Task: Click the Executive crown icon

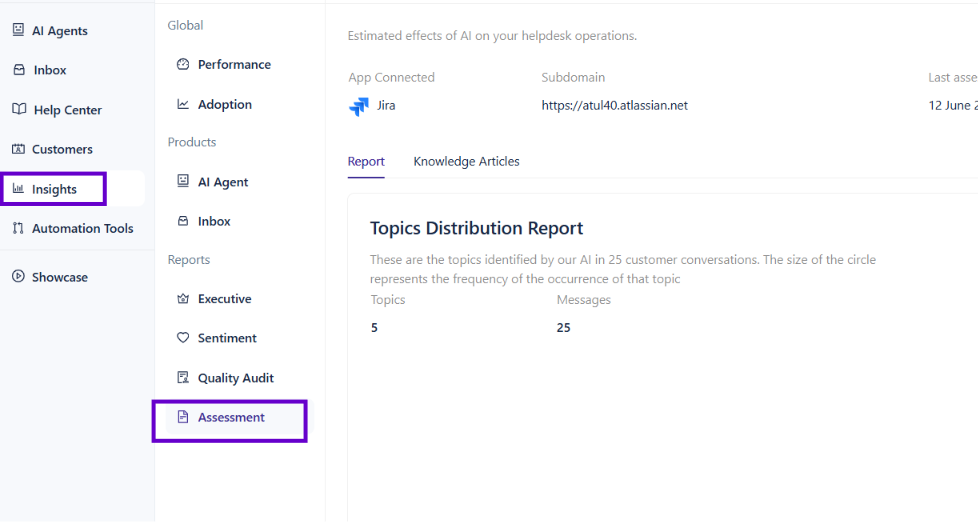Action: point(183,299)
